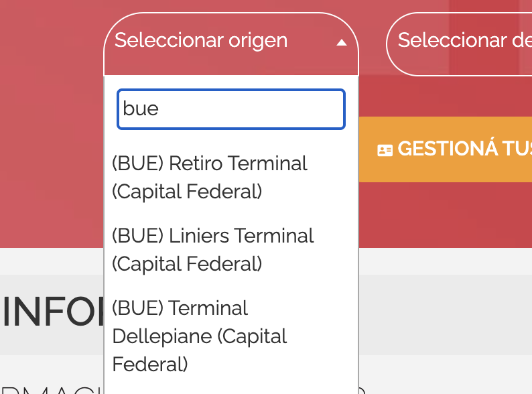Click "(Capital Federal)" line under Retiro Terminal

187,192
